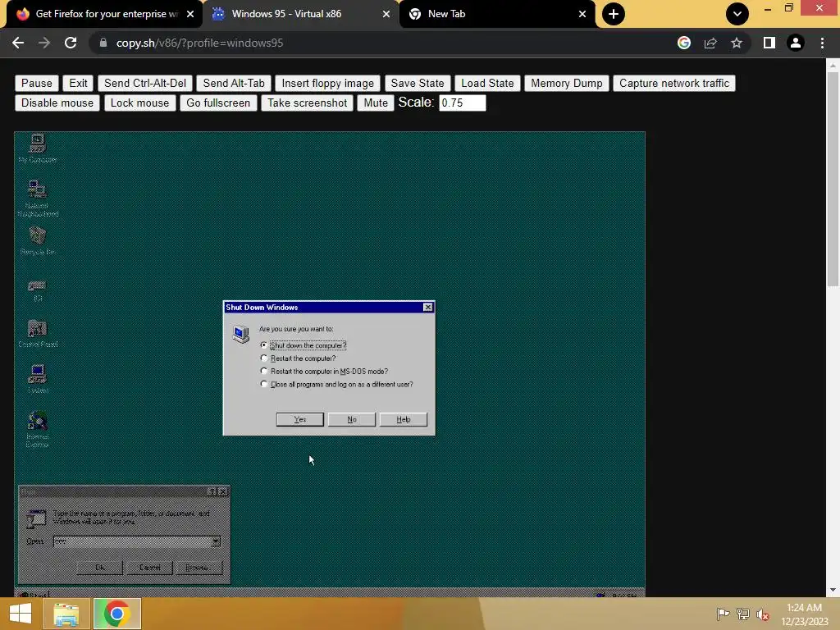The height and width of the screenshot is (630, 840).
Task: Open the Recycle Bin icon
Action: (x=38, y=240)
